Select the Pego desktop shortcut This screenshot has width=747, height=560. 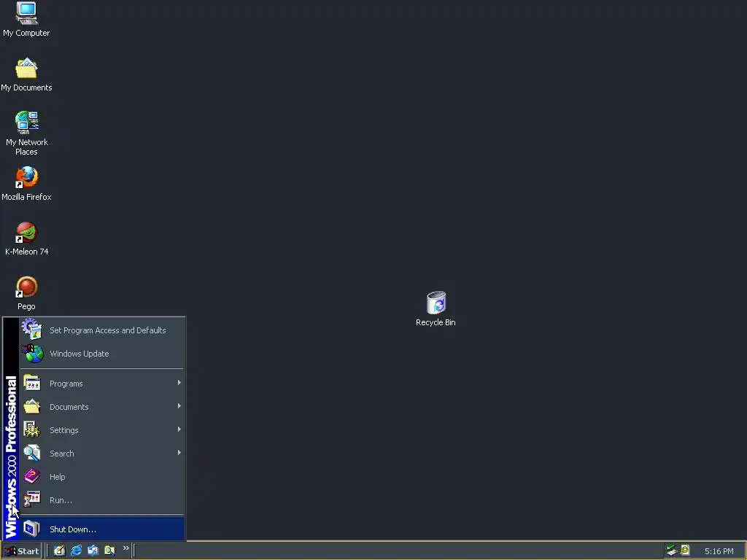point(26,293)
